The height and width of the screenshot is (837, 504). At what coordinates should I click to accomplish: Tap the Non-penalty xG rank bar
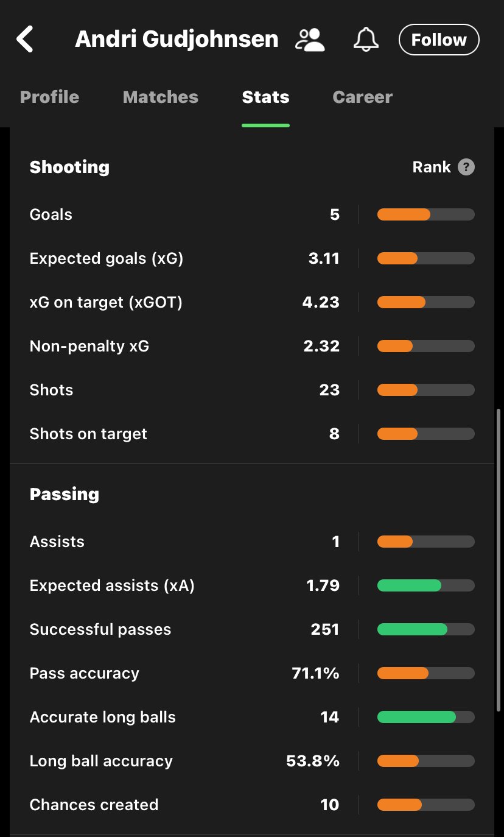[426, 346]
